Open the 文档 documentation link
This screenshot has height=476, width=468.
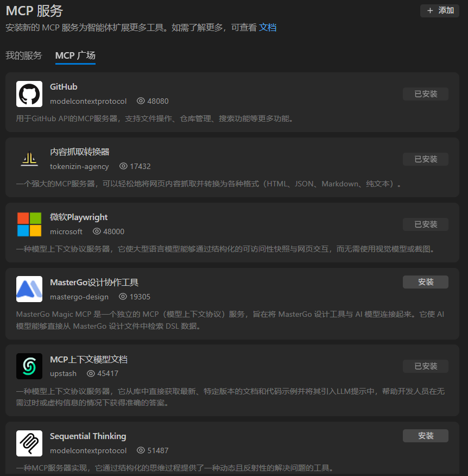click(268, 28)
